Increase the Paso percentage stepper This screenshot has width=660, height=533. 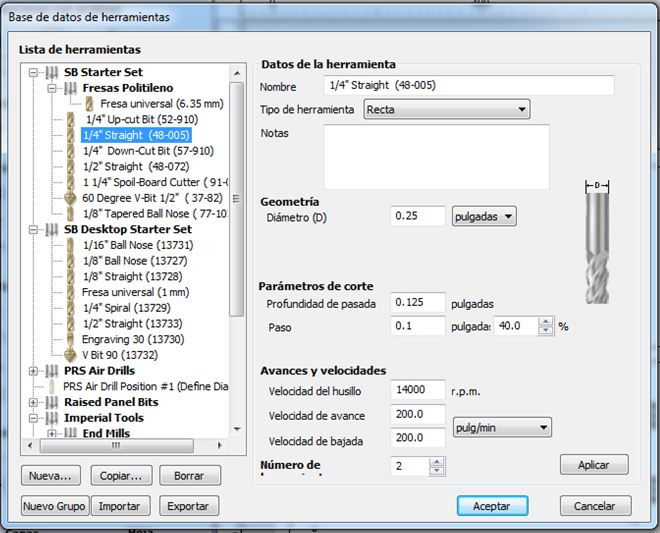(546, 322)
